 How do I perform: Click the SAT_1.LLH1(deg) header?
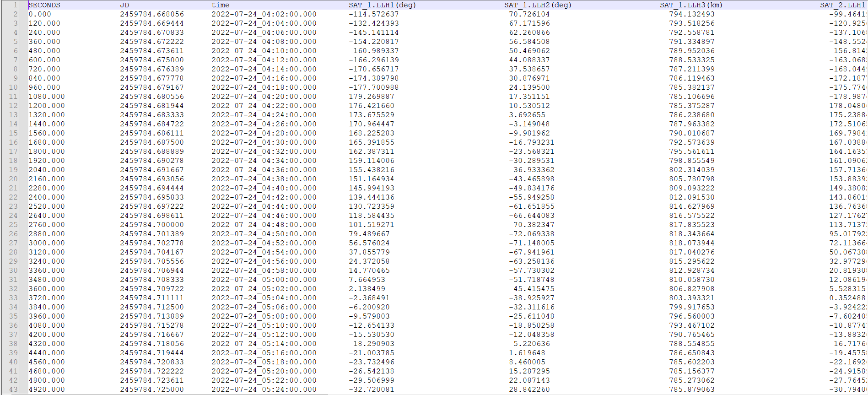coord(382,5)
